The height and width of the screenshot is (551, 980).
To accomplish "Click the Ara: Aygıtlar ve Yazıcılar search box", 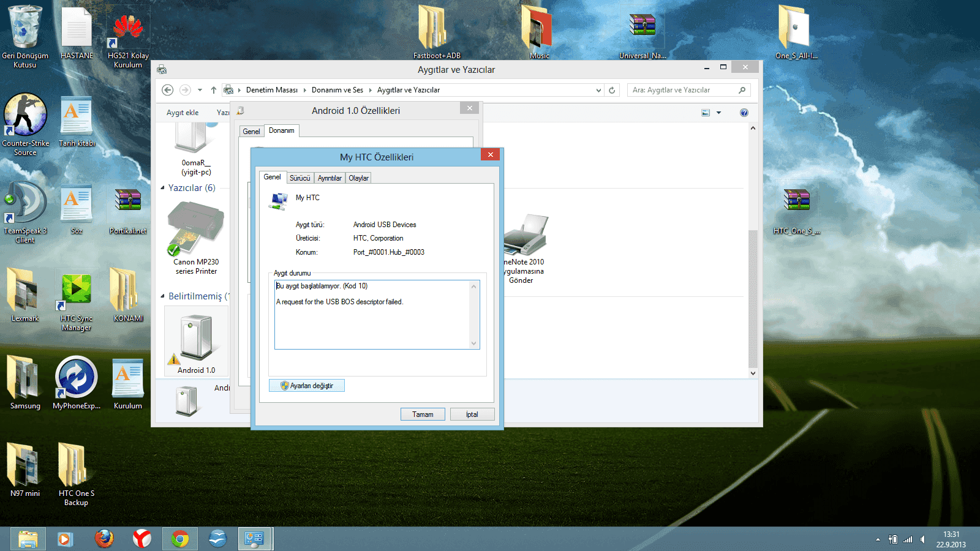I will [688, 90].
